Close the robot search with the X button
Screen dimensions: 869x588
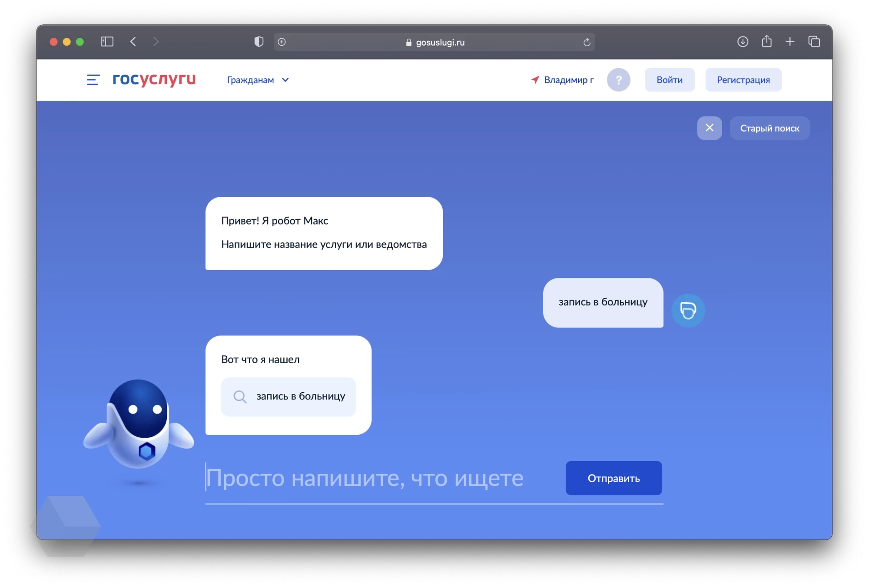[x=709, y=128]
